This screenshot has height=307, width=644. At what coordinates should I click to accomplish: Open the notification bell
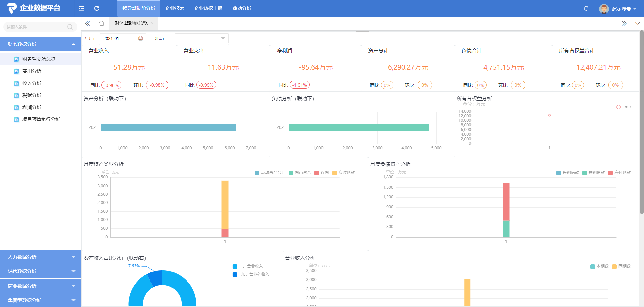point(586,8)
